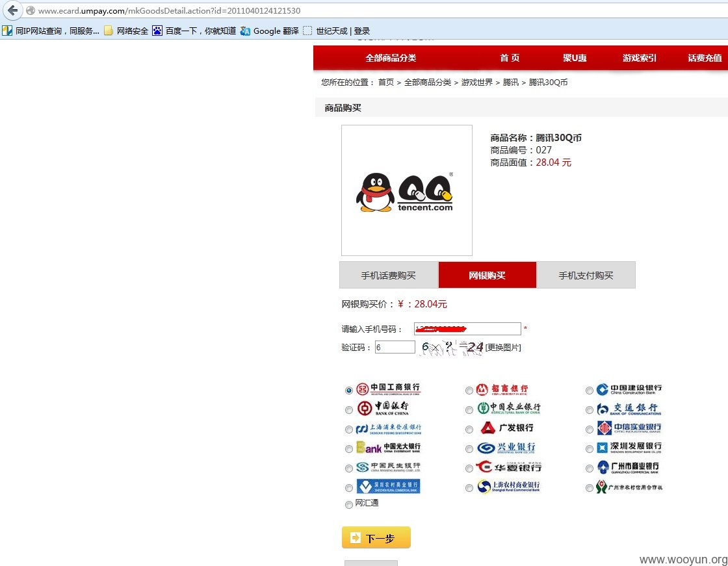Open the 世纪天成 登录 bookmark

point(337,31)
